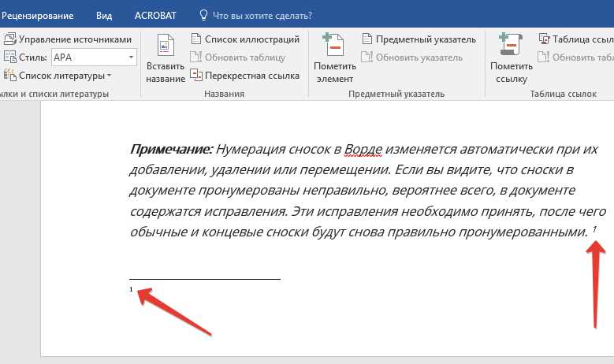This screenshot has width=614, height=364.
Task: Click the Управление источниками icon
Action: tap(9, 39)
